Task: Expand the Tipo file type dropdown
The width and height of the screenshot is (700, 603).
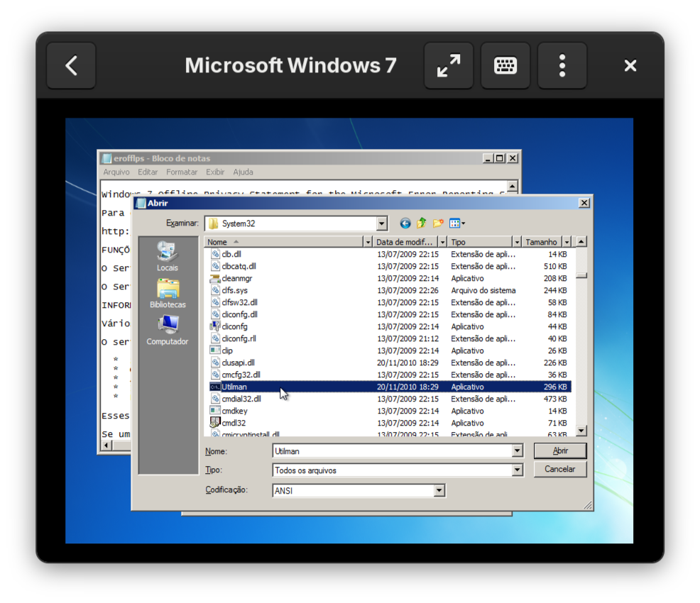Action: tap(518, 470)
